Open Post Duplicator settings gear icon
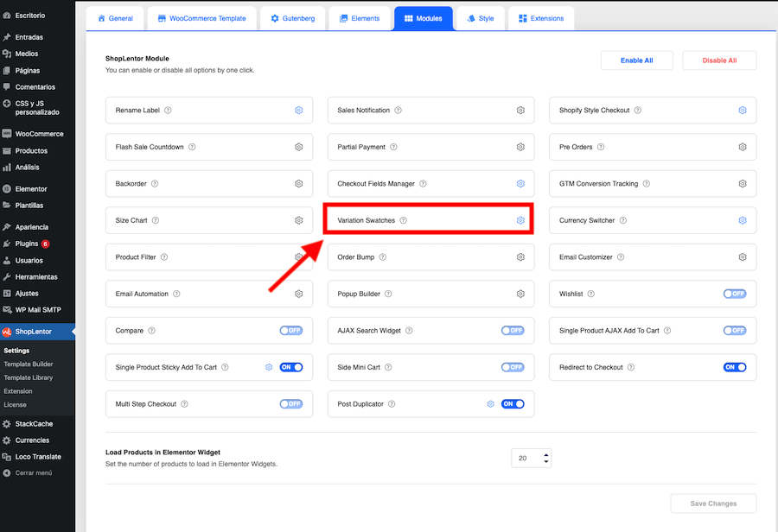778x532 pixels. pos(490,404)
